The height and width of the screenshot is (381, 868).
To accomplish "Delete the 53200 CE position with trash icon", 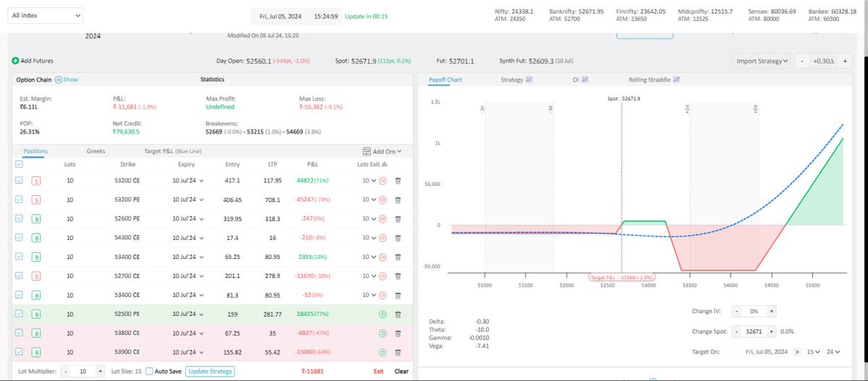I will [397, 181].
